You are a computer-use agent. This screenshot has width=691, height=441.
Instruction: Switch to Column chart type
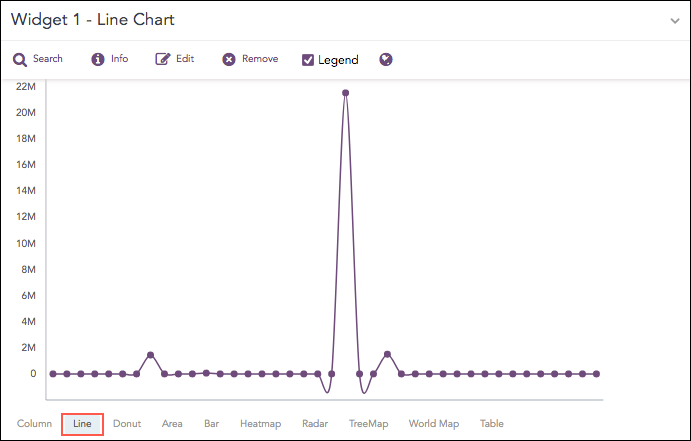34,424
